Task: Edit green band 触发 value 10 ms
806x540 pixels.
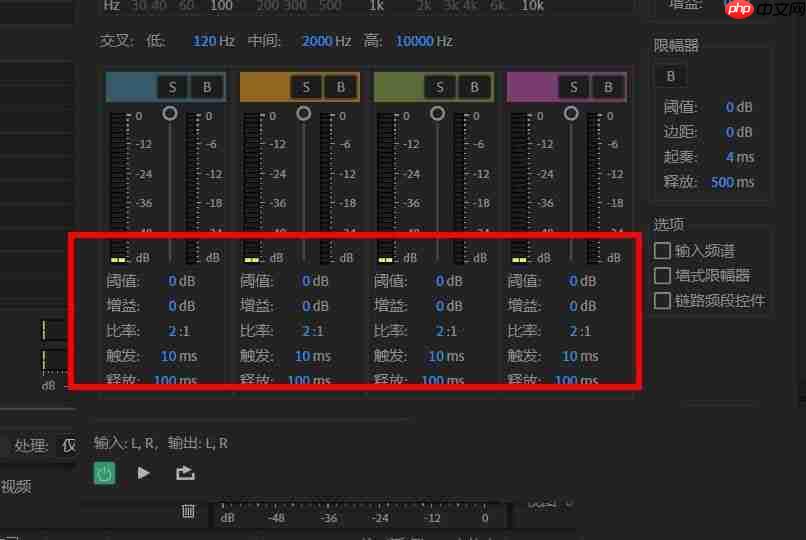Action: coord(446,356)
